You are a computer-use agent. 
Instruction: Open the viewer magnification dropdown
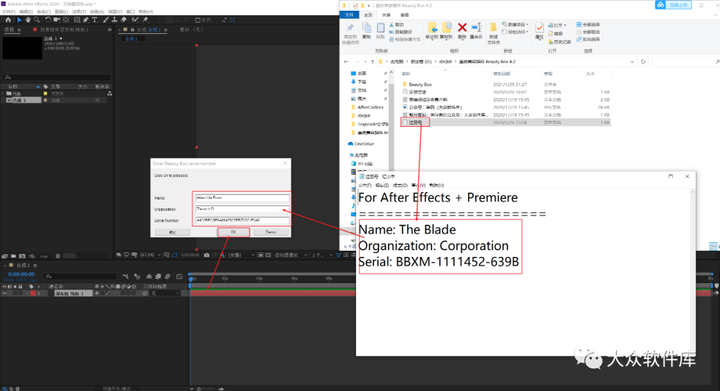click(150, 255)
